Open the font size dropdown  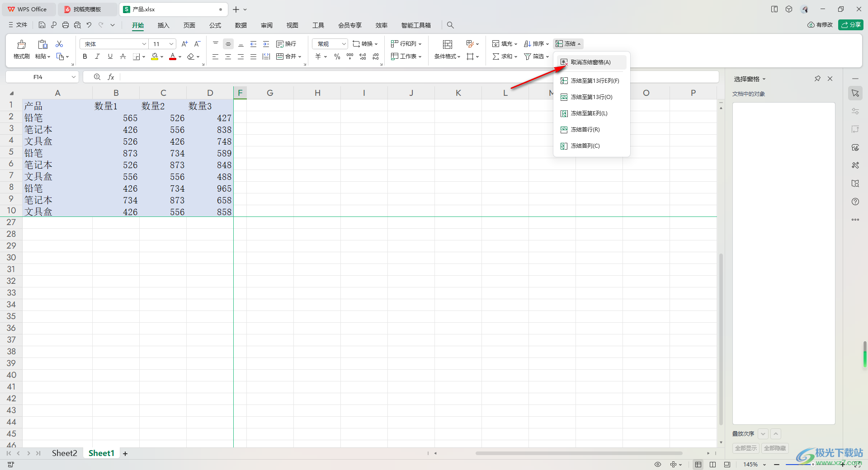(171, 44)
